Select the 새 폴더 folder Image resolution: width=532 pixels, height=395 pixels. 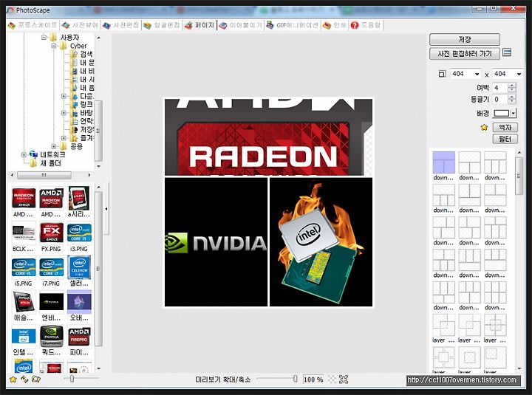[50, 163]
